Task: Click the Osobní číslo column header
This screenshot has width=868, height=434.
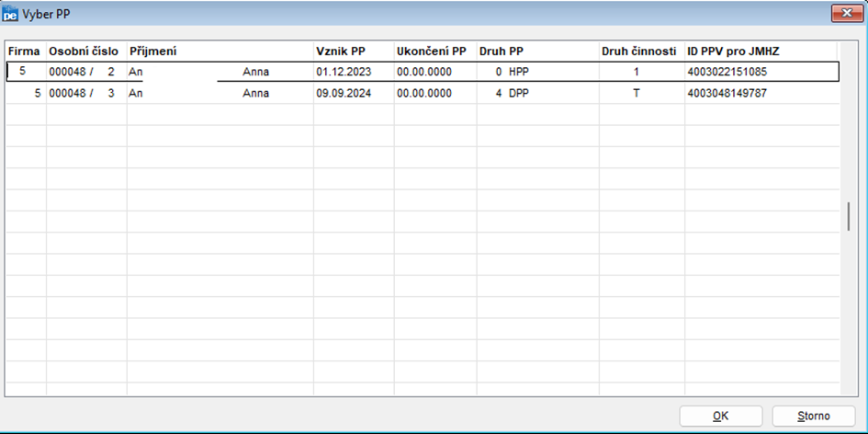Action: pos(83,51)
